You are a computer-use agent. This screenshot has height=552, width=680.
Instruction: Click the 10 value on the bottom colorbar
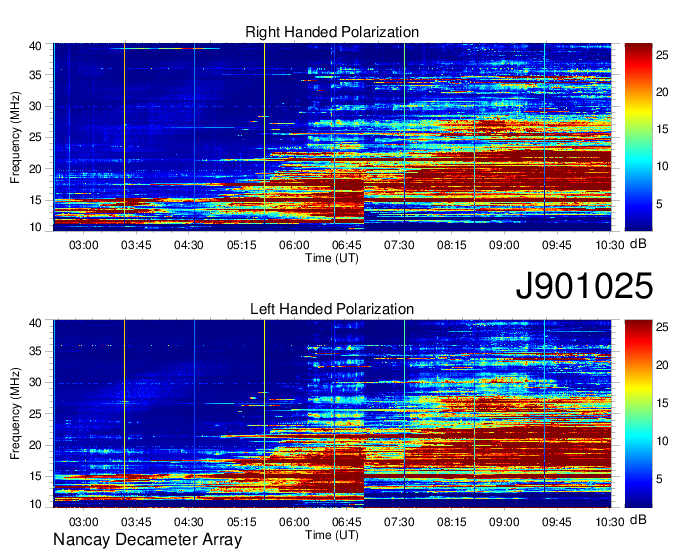tap(662, 441)
